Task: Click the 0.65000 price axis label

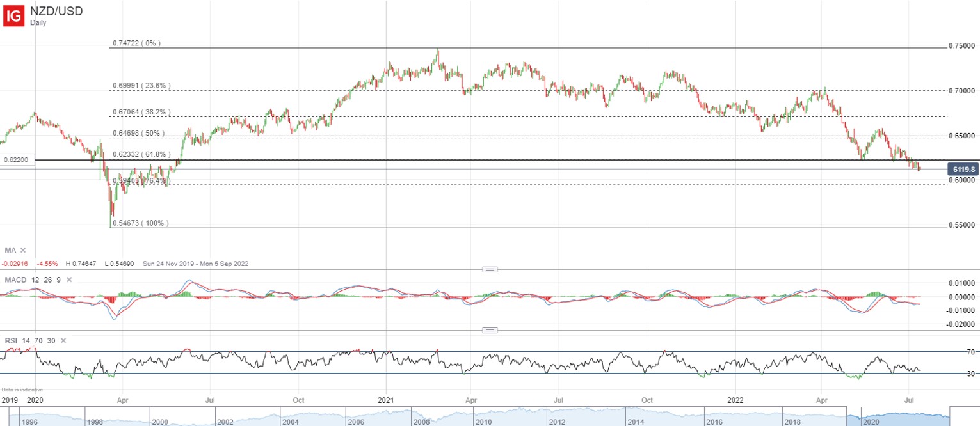Action: click(x=962, y=136)
